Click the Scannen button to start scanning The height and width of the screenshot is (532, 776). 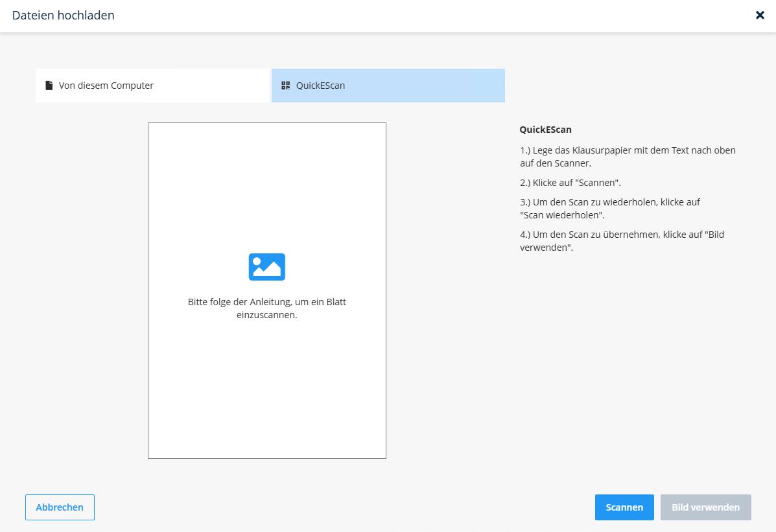(x=624, y=507)
